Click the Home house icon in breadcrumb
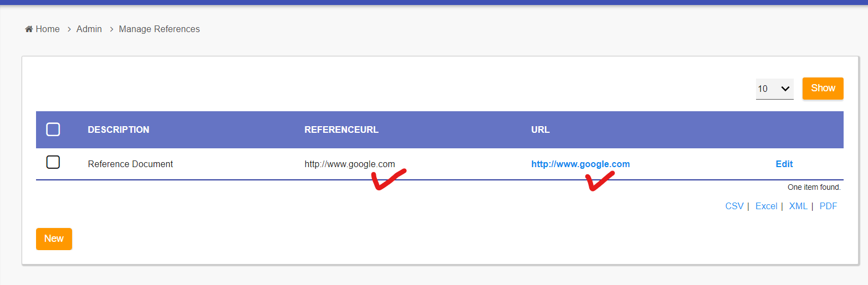 point(29,29)
